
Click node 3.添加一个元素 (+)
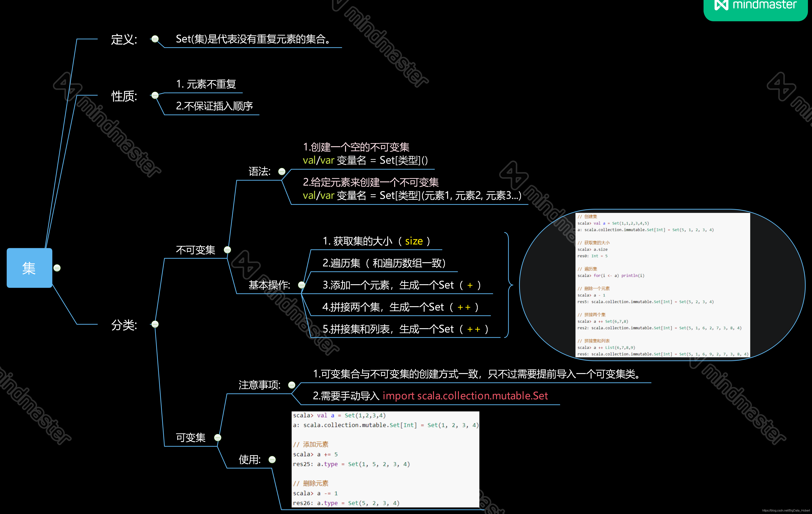point(402,285)
